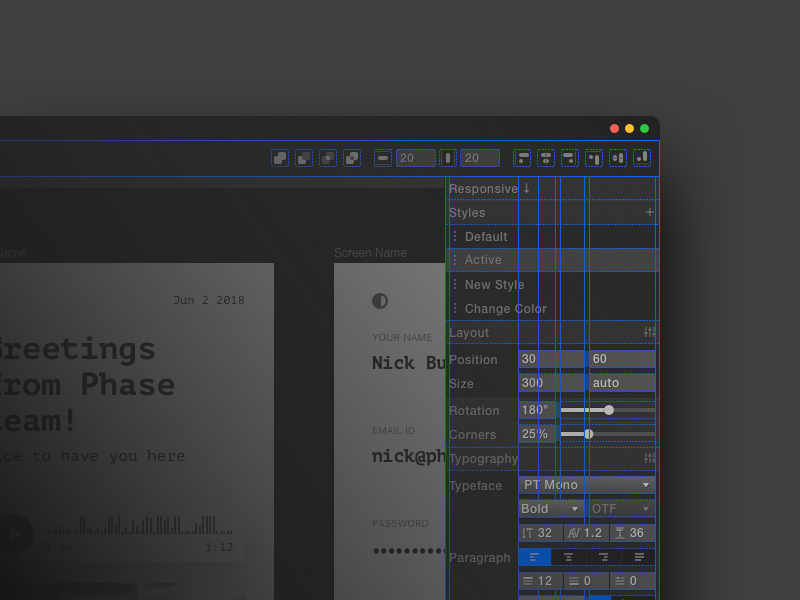800x600 pixels.
Task: Open the PT Mono typeface dropdown
Action: 587,485
